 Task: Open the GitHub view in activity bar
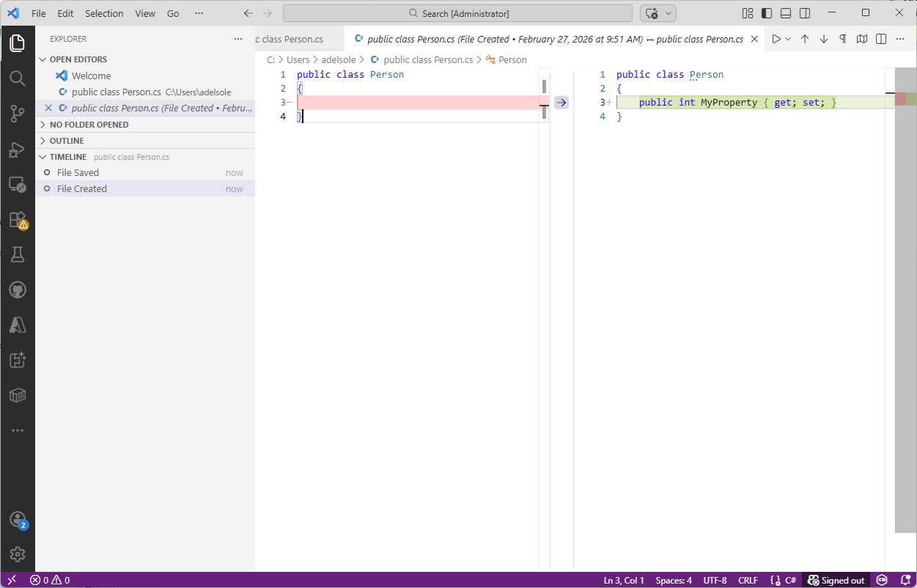tap(18, 290)
